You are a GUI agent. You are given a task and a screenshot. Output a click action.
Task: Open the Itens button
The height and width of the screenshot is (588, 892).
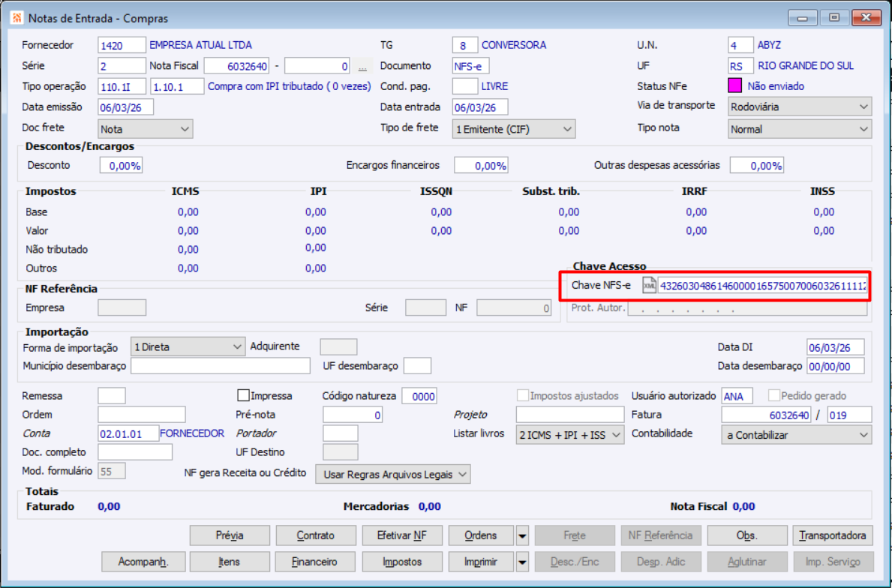230,562
